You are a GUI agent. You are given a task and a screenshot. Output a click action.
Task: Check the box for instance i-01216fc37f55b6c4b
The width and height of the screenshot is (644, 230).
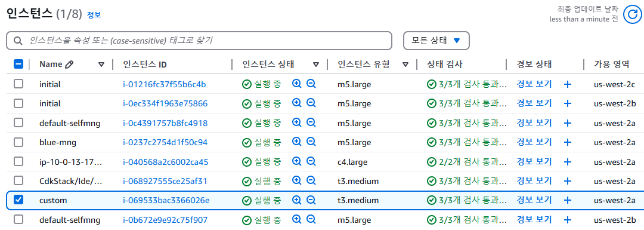coord(18,84)
